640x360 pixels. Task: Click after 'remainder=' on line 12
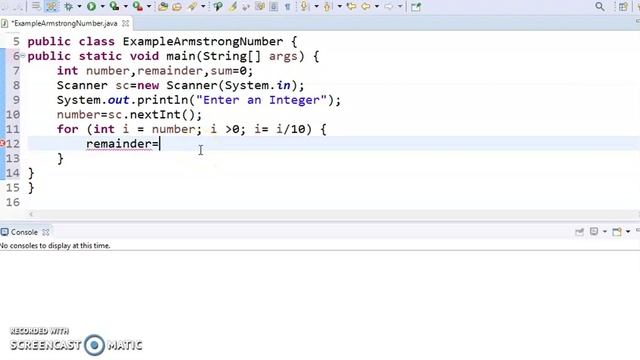[x=160, y=144]
